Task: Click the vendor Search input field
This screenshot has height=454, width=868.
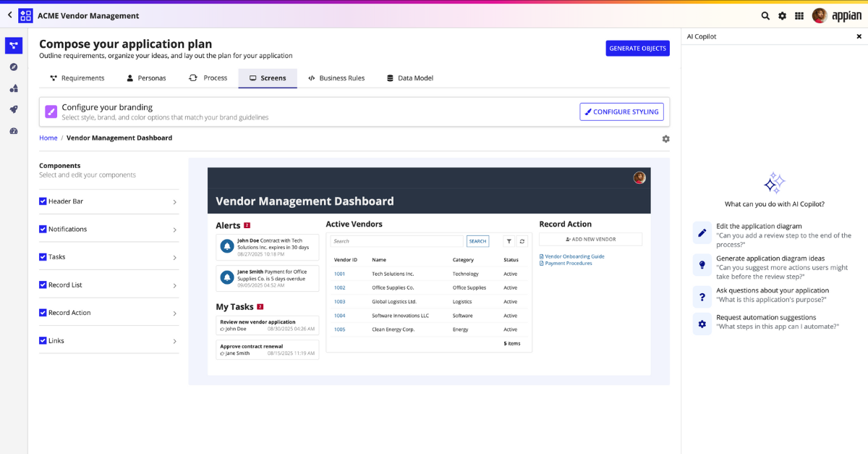Action: click(396, 241)
